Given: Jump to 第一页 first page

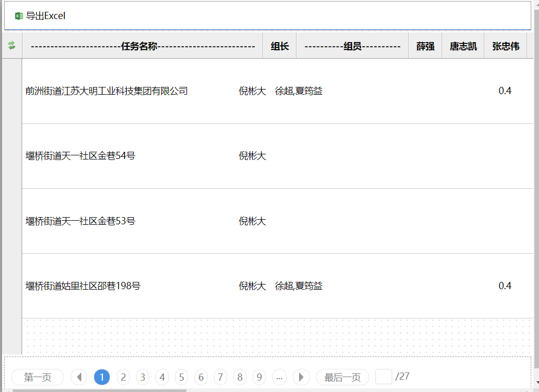Looking at the screenshot, I should pyautogui.click(x=38, y=377).
